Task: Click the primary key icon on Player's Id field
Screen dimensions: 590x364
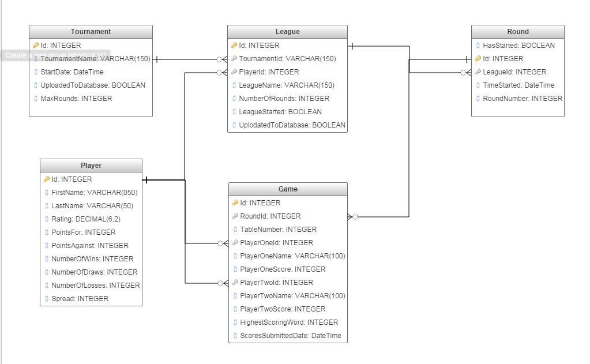Action: (x=47, y=179)
